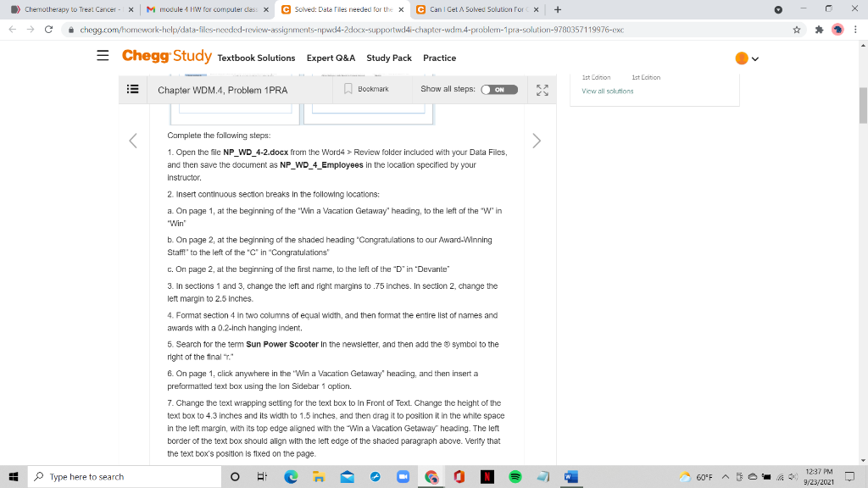Click the browser back button
The width and height of the screenshot is (868, 488).
13,27
